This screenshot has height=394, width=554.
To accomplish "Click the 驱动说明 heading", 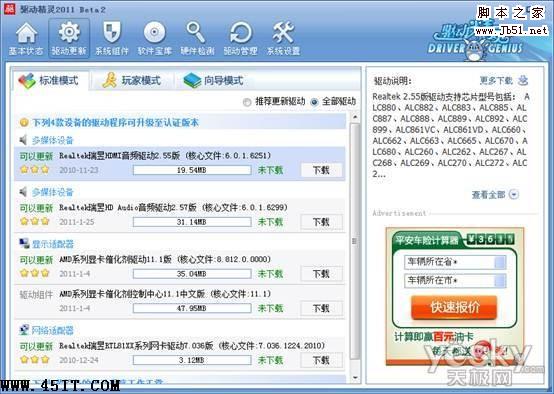I will [x=393, y=81].
